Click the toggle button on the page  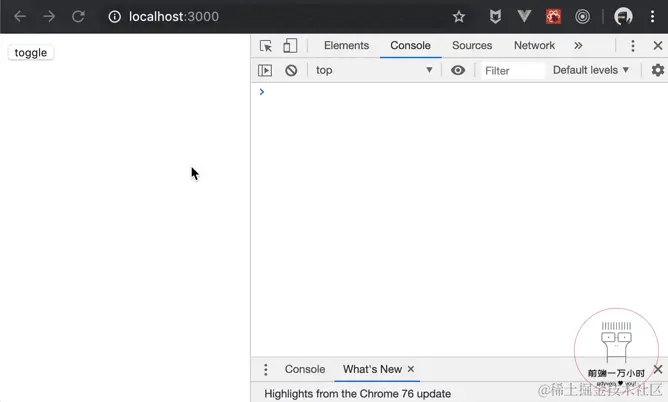pos(31,53)
